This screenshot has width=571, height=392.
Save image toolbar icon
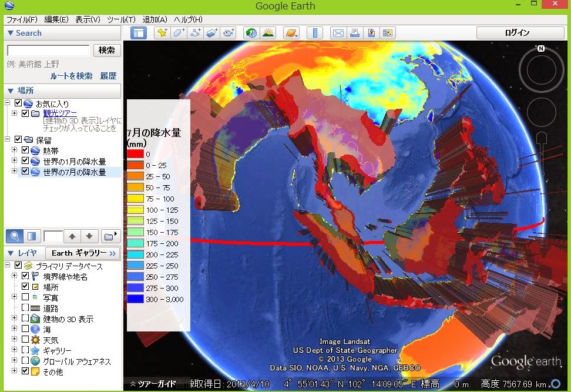[x=371, y=33]
